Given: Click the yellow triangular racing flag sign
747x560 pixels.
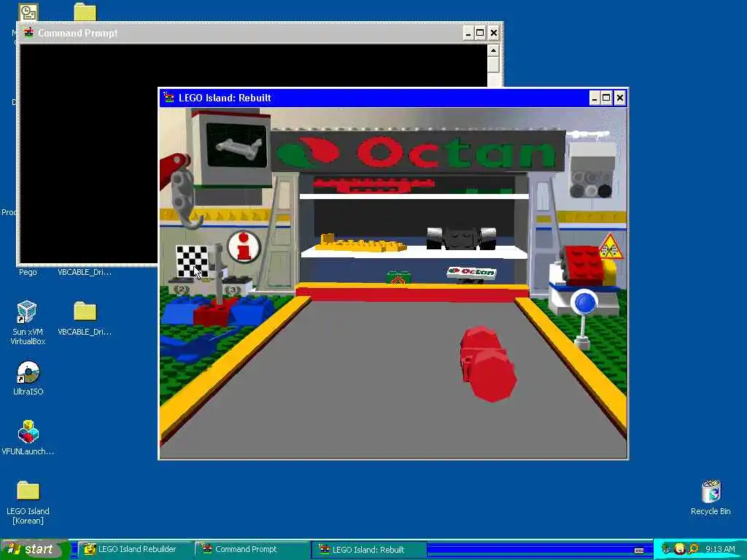Looking at the screenshot, I should [611, 246].
